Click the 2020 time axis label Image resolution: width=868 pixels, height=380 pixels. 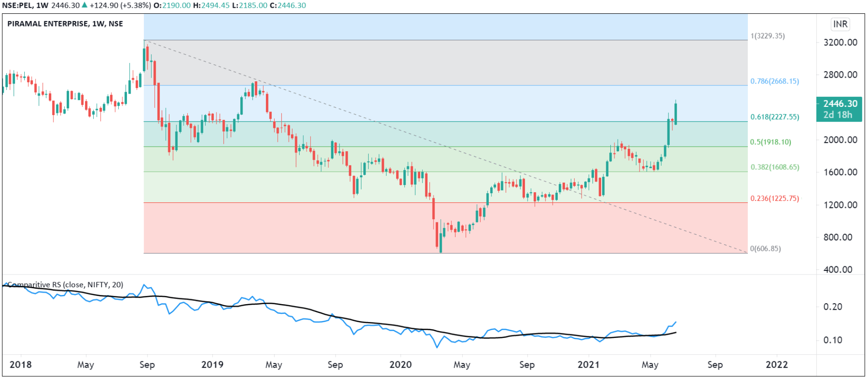pos(401,364)
